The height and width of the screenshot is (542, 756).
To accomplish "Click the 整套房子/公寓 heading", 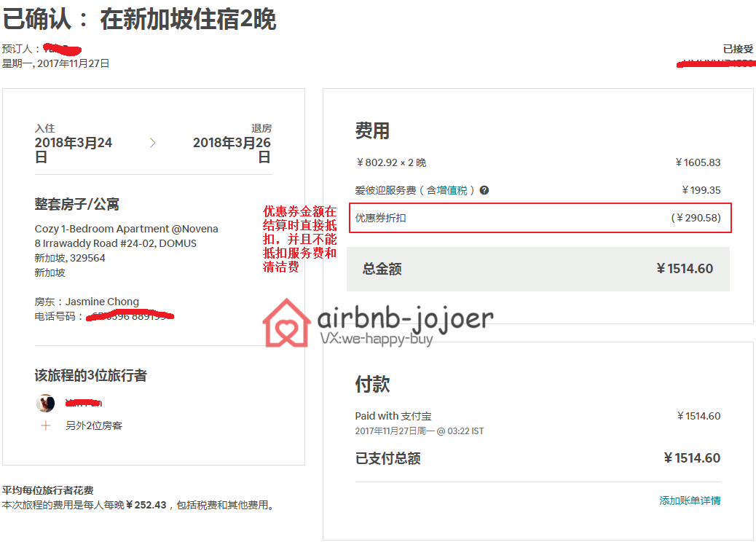I will pos(76,205).
